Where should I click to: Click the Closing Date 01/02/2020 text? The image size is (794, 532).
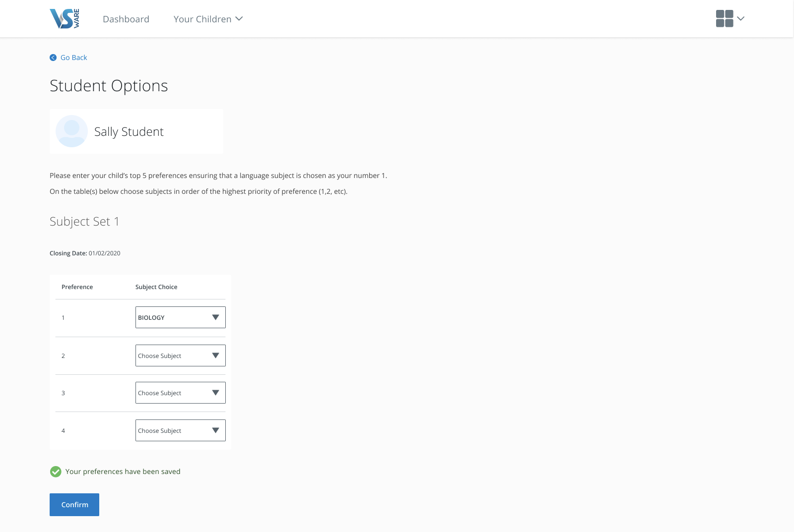(x=85, y=253)
